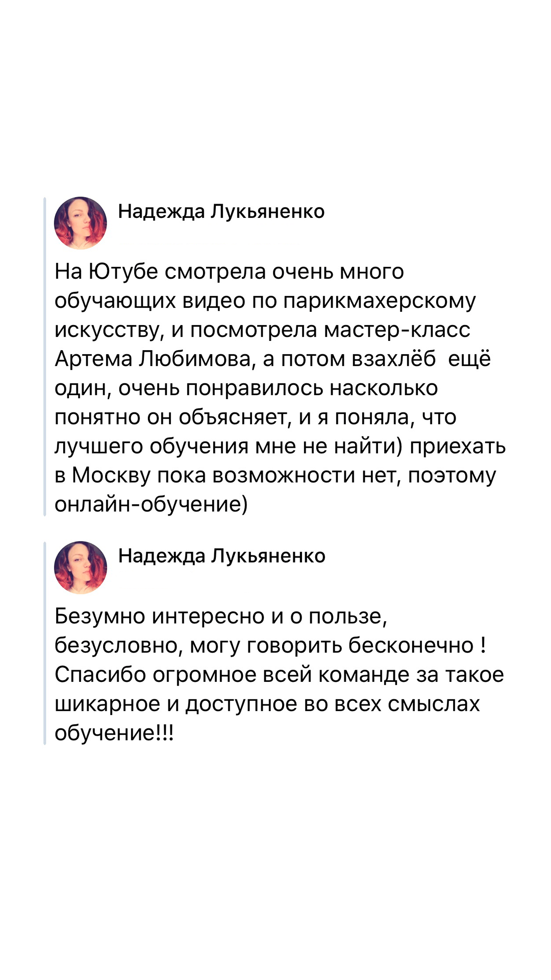Click the word 'шикарное' in the second comment
Screen dimensions: 551x980
pyautogui.click(x=107, y=704)
